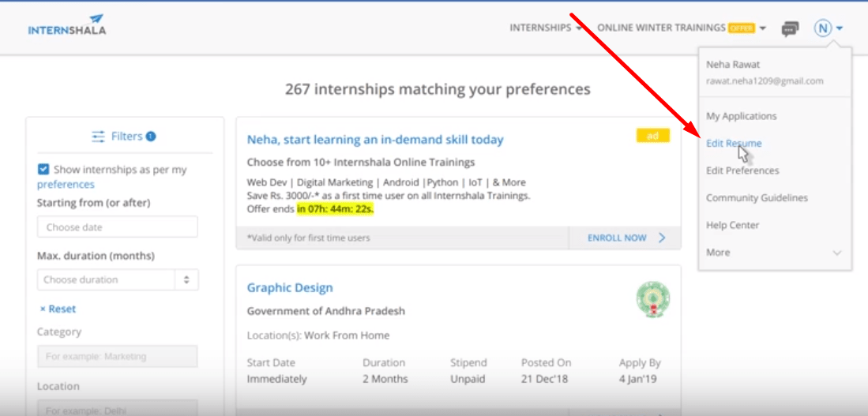Click the N profile avatar icon

(823, 28)
